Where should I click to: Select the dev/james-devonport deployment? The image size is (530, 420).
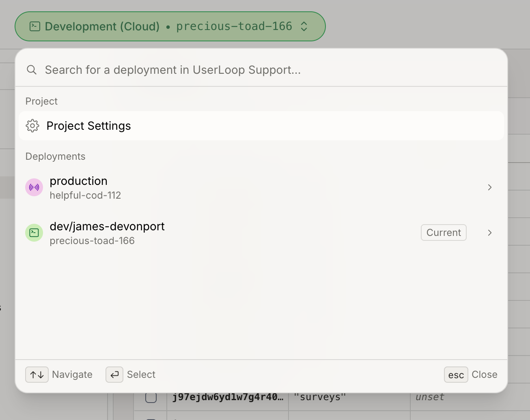[261, 233]
